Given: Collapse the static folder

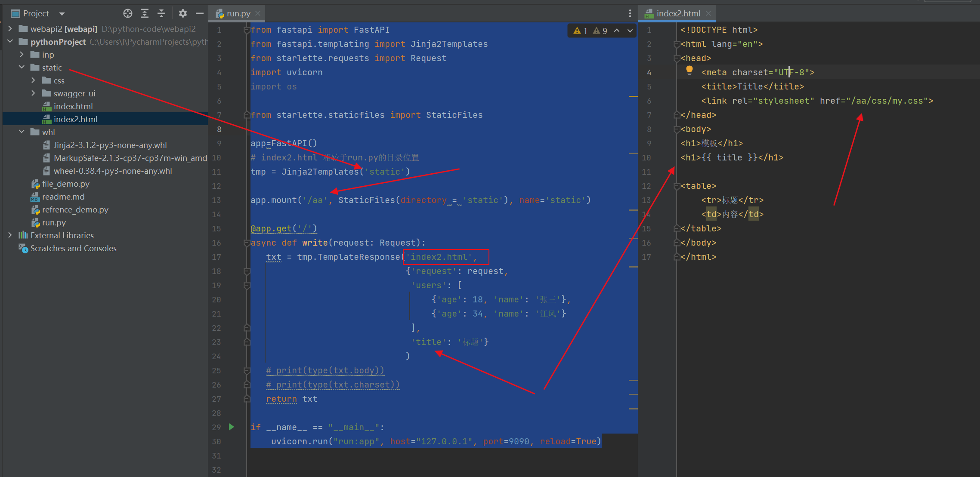Looking at the screenshot, I should coord(22,68).
